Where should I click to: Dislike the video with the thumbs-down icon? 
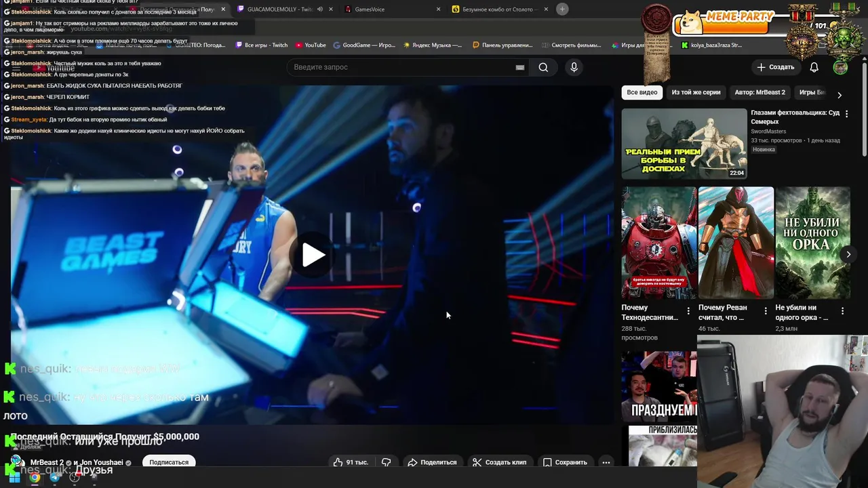coord(386,462)
